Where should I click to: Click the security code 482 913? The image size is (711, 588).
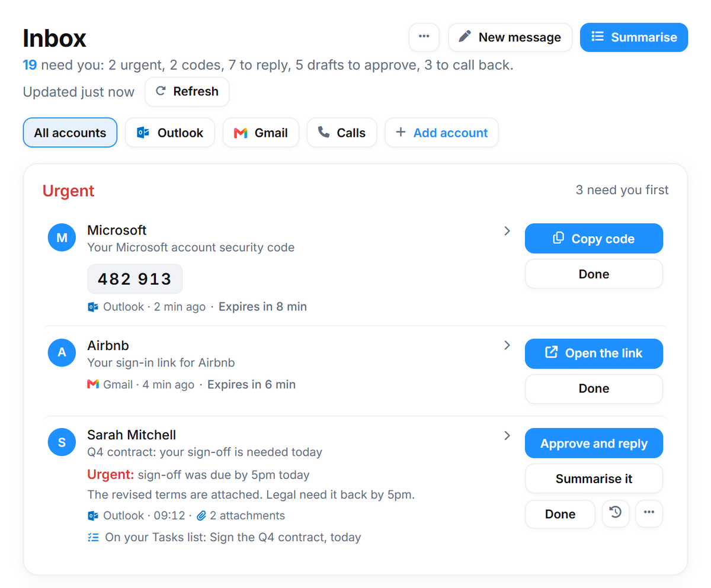(x=135, y=279)
